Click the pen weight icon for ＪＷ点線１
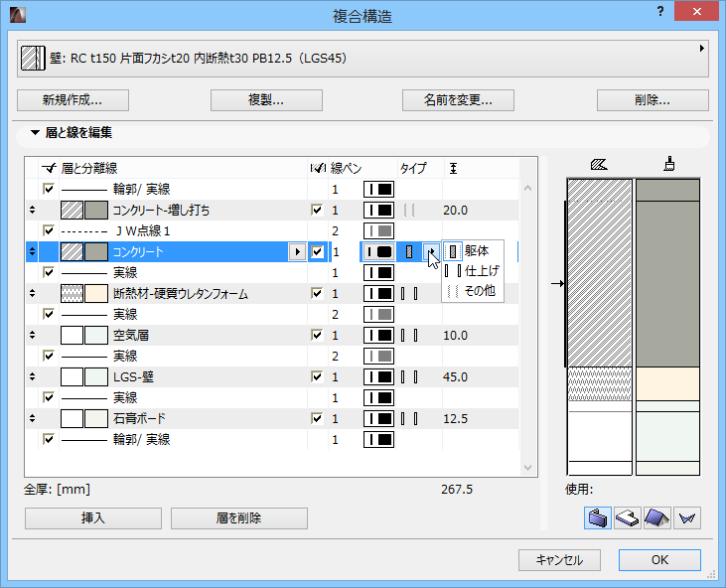Screen dimensions: 726x588 (378, 231)
